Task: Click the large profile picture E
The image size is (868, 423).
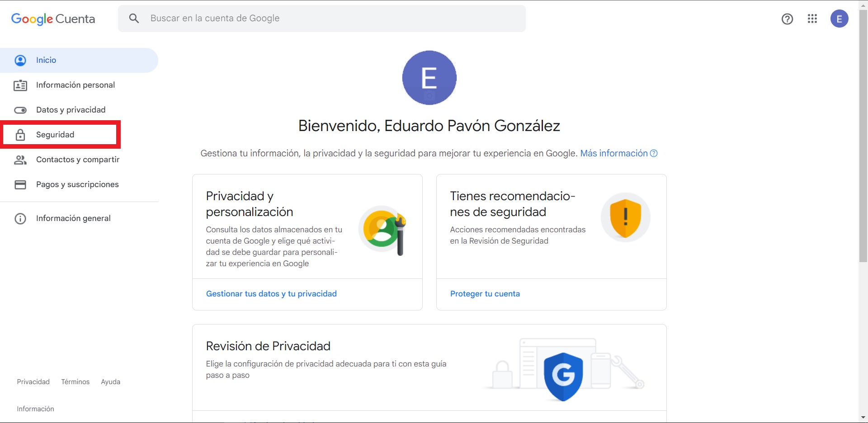Action: [x=429, y=78]
